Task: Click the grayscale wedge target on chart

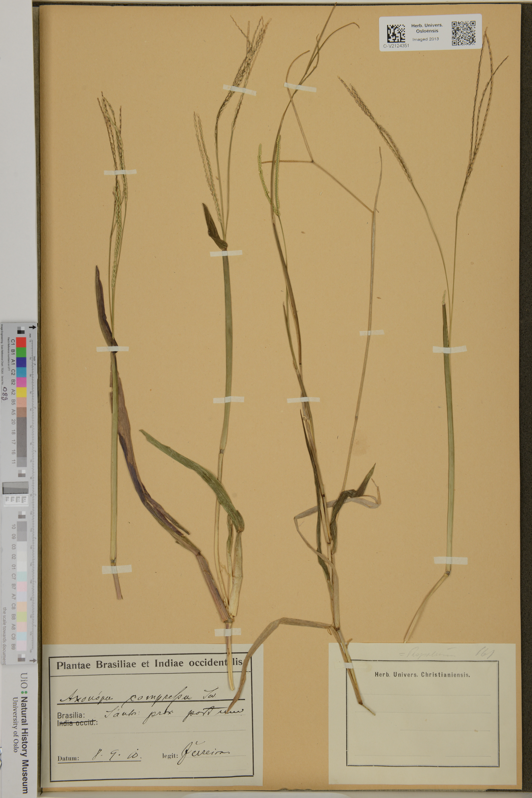Action: 15,488
